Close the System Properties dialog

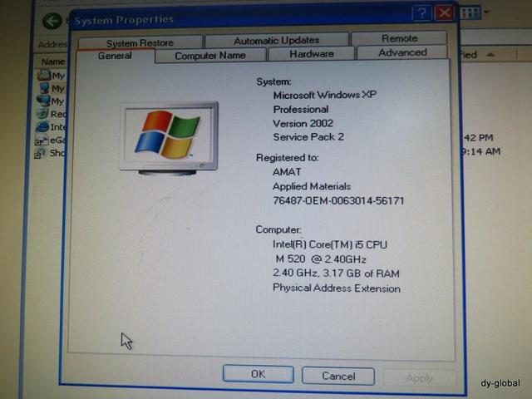pos(445,13)
